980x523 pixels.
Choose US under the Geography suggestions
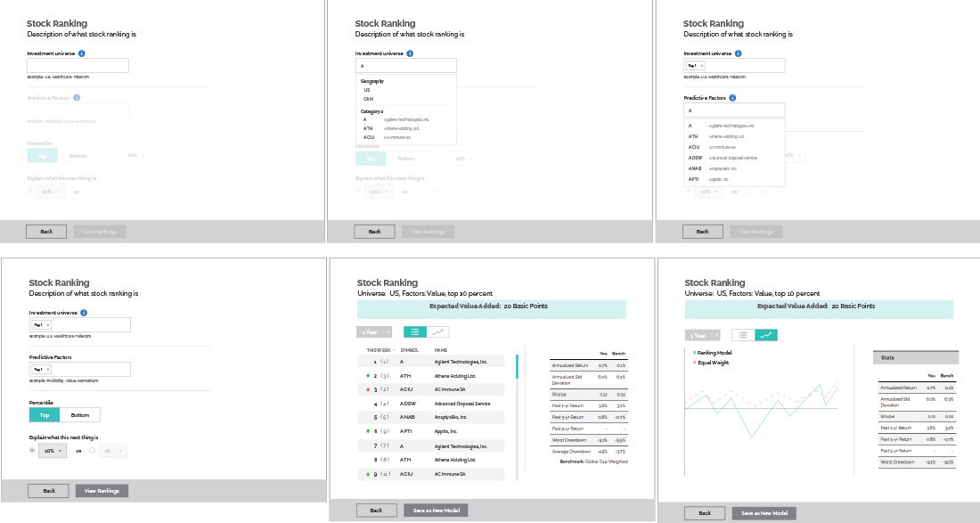(x=366, y=90)
